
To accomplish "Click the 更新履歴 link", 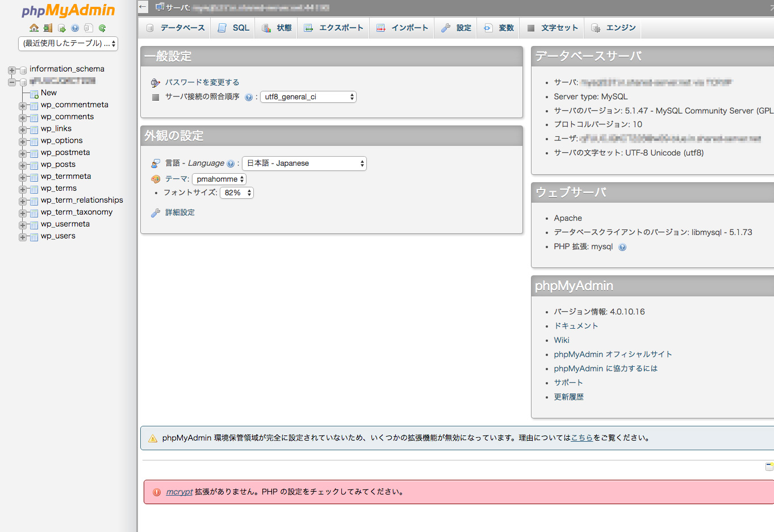I will tap(568, 397).
